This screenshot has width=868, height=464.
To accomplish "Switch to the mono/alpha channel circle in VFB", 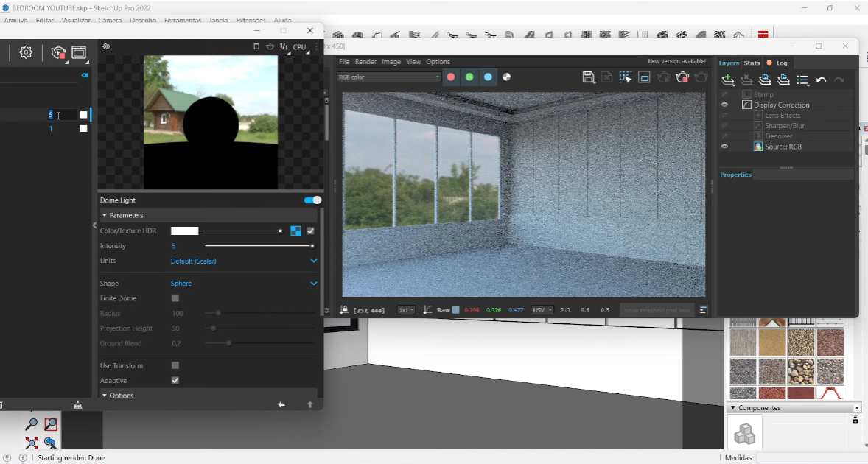I will pyautogui.click(x=506, y=77).
